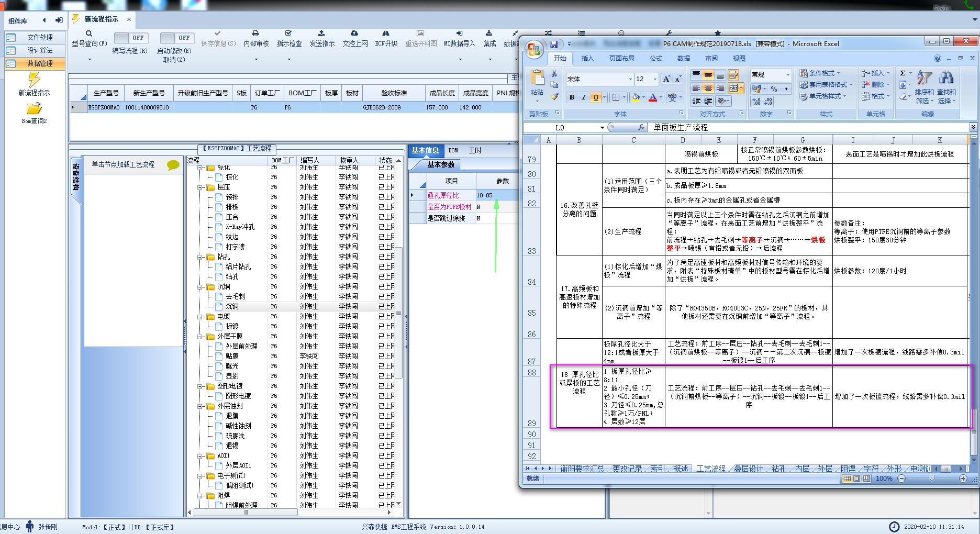Click the 查找和选择 binoculars icon
This screenshot has width=980, height=534.
[946, 78]
